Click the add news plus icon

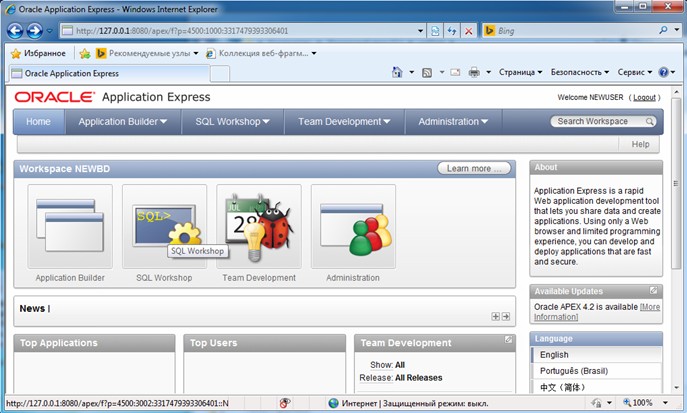pos(495,316)
